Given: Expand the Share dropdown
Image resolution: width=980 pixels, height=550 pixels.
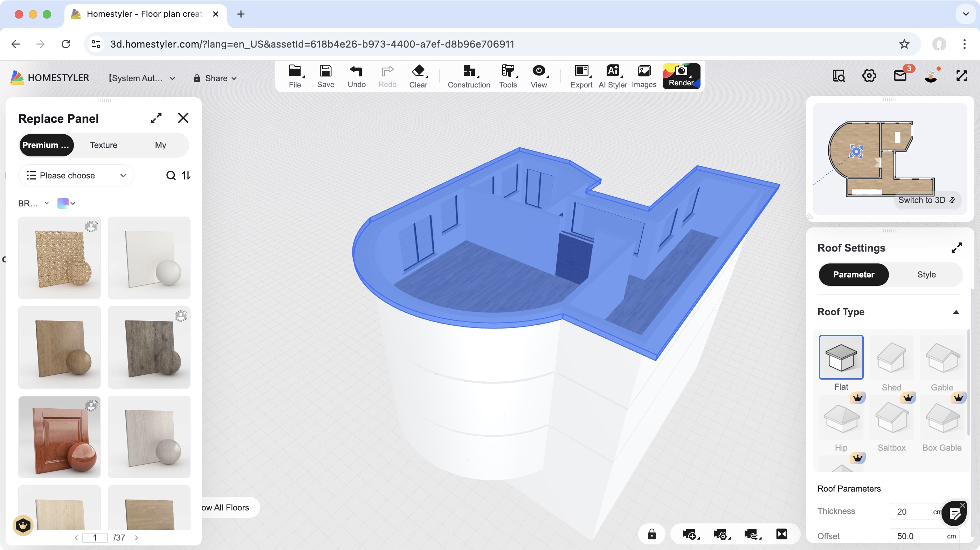Looking at the screenshot, I should coord(215,78).
